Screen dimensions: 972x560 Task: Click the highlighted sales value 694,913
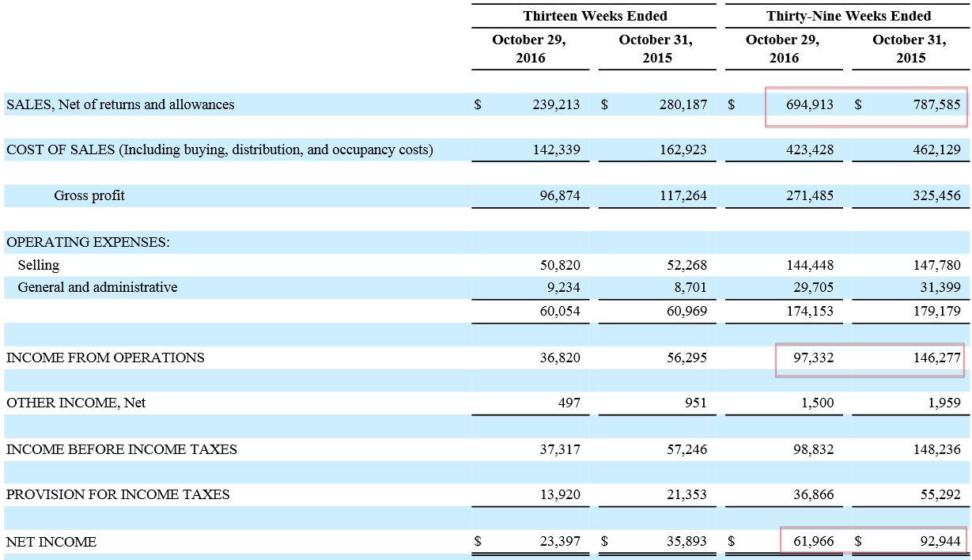tap(810, 104)
